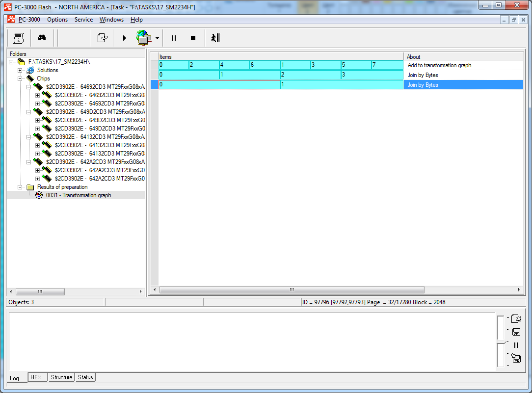Collapse the Results of preparation folder
Screen dimensions: 532x393
pos(20,187)
